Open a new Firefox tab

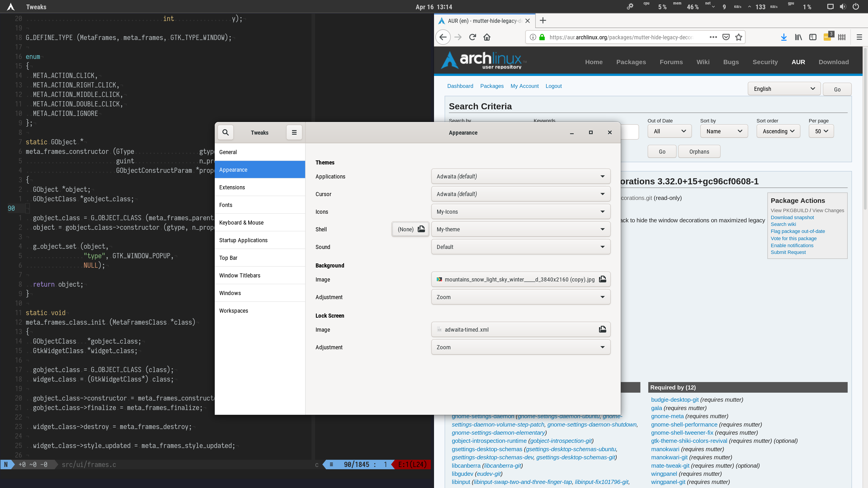[x=542, y=21]
